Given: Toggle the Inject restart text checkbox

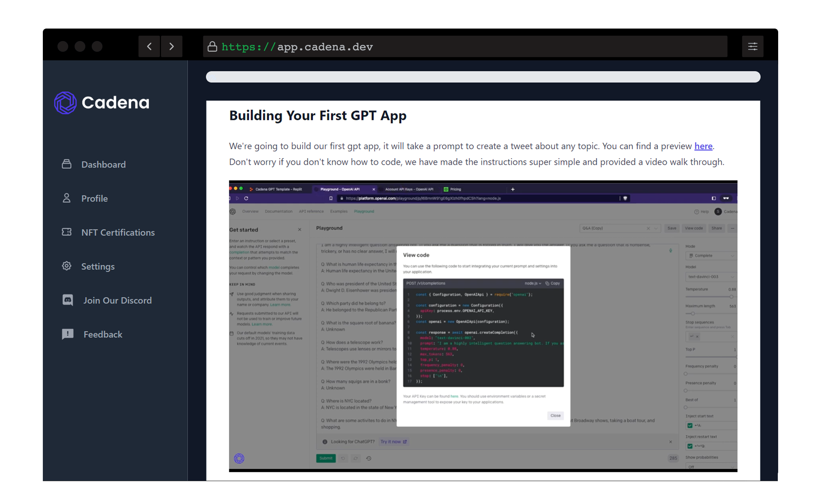Looking at the screenshot, I should tap(690, 446).
